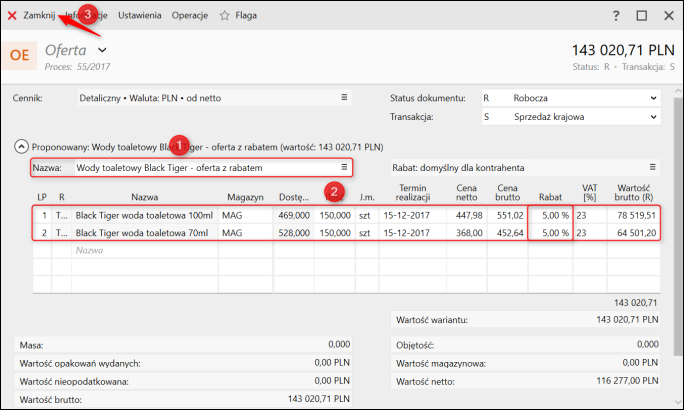The height and width of the screenshot is (410, 684).
Task: Click the orange OE document icon
Action: 20,56
